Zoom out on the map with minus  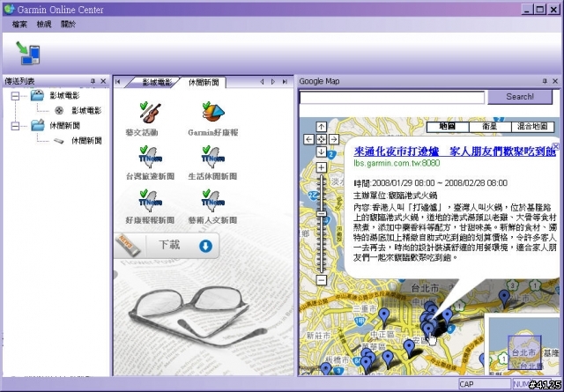coord(321,280)
